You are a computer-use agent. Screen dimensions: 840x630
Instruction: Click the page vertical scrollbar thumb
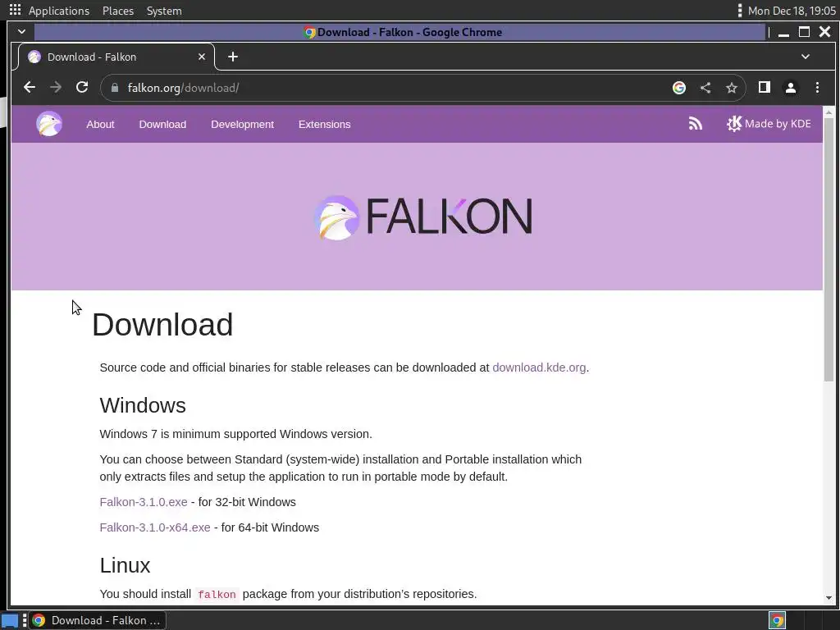(829, 249)
